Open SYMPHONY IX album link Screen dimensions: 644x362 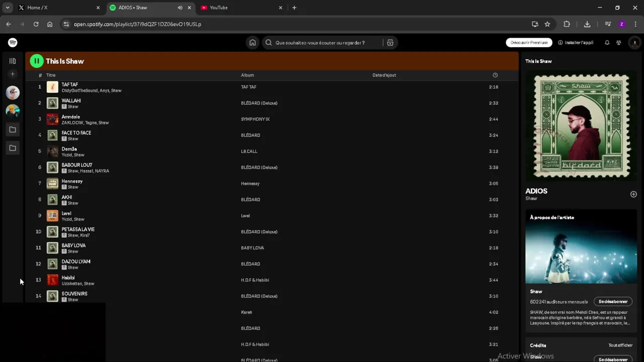point(255,119)
